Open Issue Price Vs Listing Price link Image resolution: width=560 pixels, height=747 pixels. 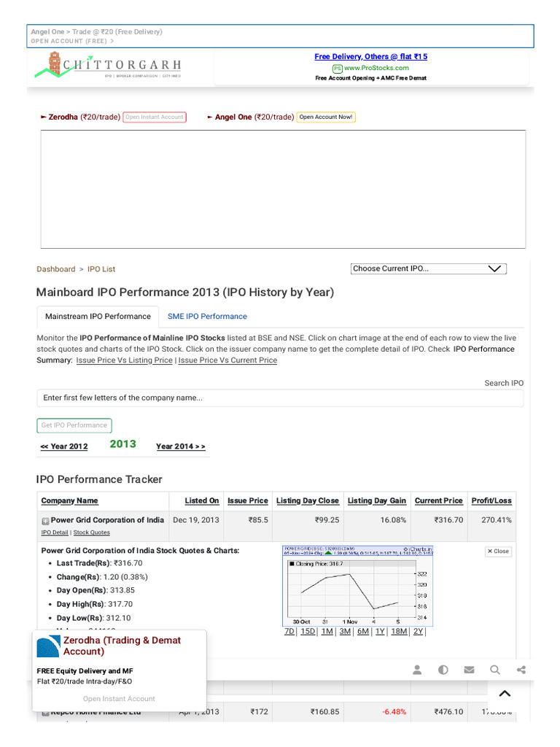[124, 360]
